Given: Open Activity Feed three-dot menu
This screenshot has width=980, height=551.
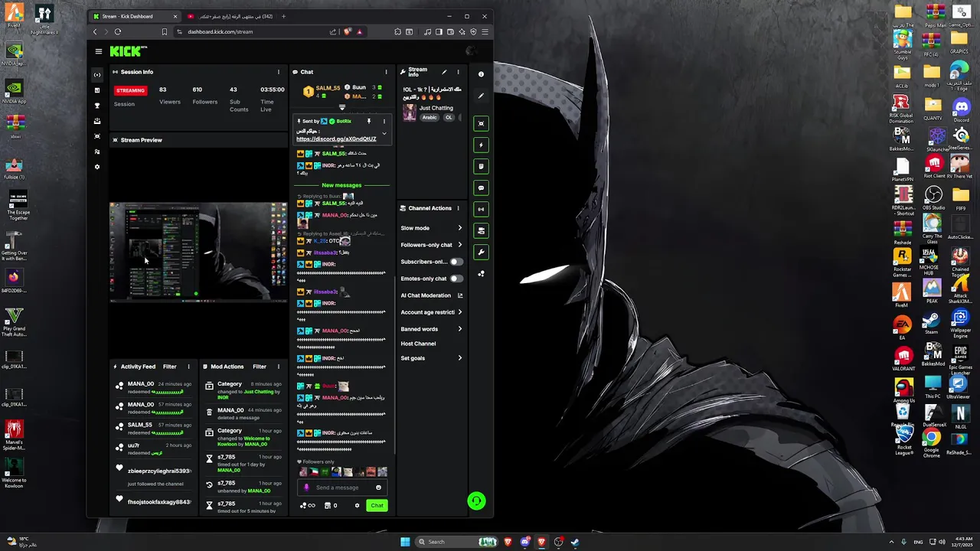Looking at the screenshot, I should point(188,367).
